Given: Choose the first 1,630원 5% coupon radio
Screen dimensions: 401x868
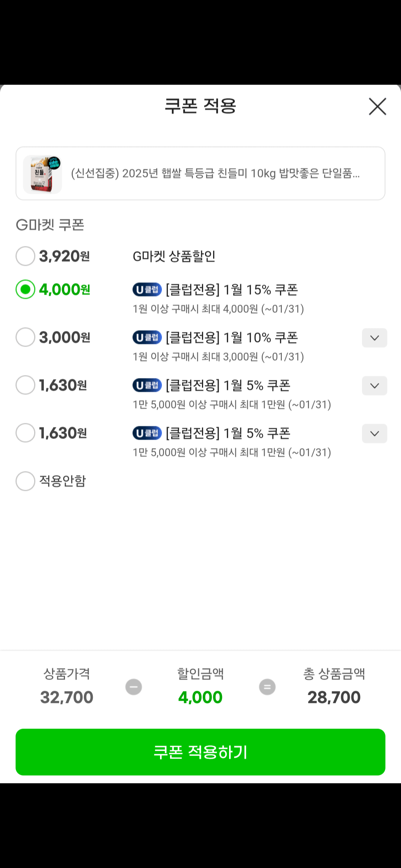Looking at the screenshot, I should click(x=25, y=385).
